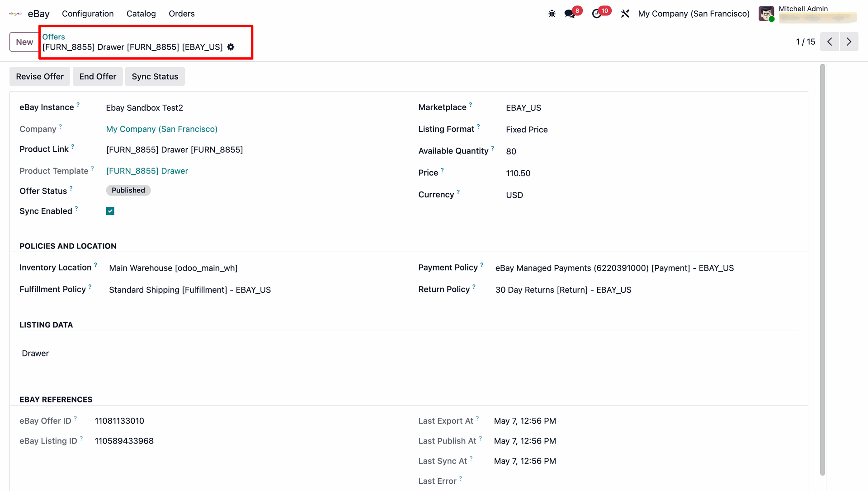The height and width of the screenshot is (491, 868).
Task: Open Mitchell Admin user avatar menu
Action: pos(766,14)
